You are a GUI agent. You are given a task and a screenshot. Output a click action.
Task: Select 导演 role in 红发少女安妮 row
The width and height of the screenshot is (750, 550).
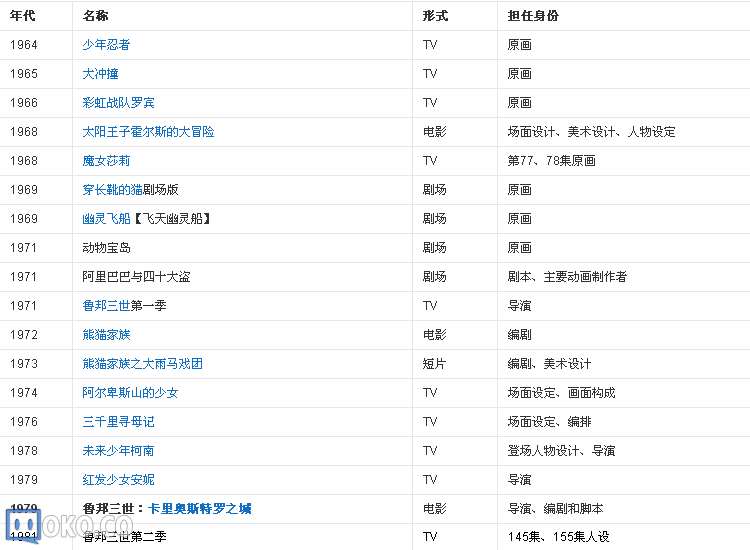pos(519,480)
